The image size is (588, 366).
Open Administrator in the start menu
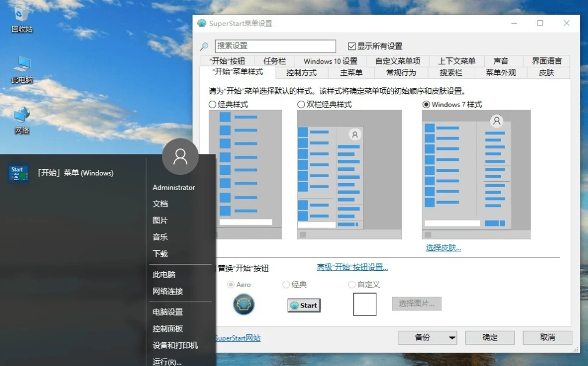[x=173, y=187]
